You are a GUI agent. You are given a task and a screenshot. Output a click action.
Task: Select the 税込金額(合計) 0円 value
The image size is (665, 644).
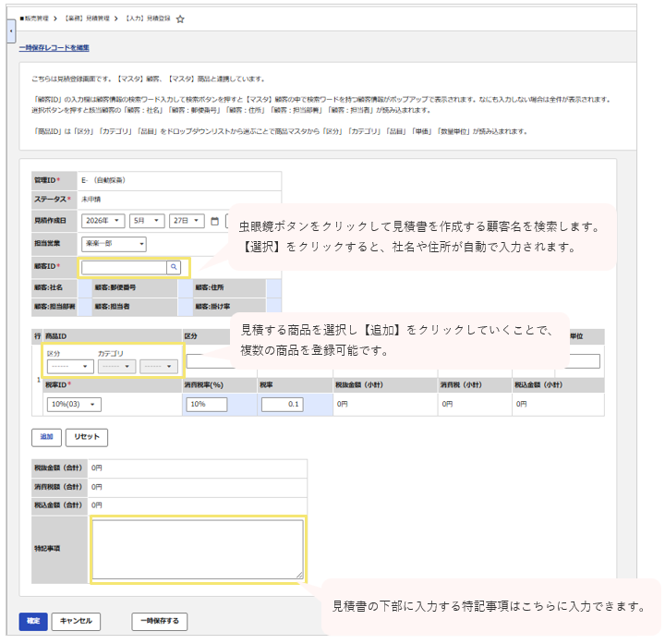[97, 505]
